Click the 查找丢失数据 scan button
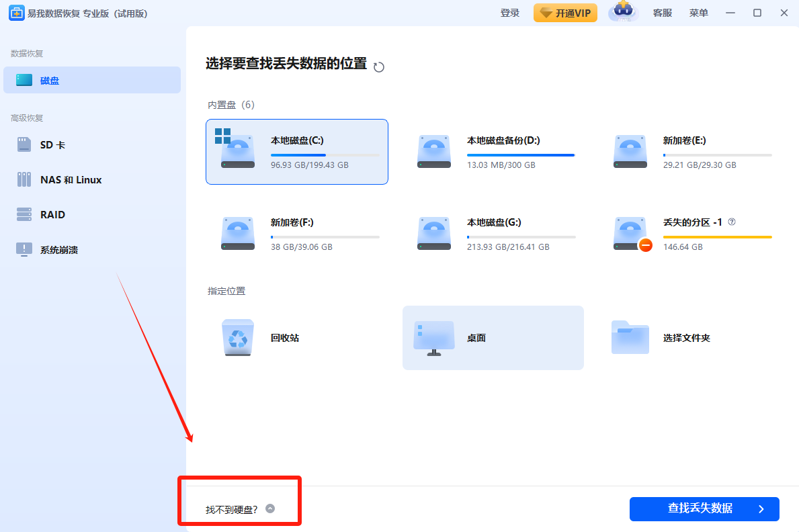Image resolution: width=799 pixels, height=532 pixels. [x=704, y=508]
